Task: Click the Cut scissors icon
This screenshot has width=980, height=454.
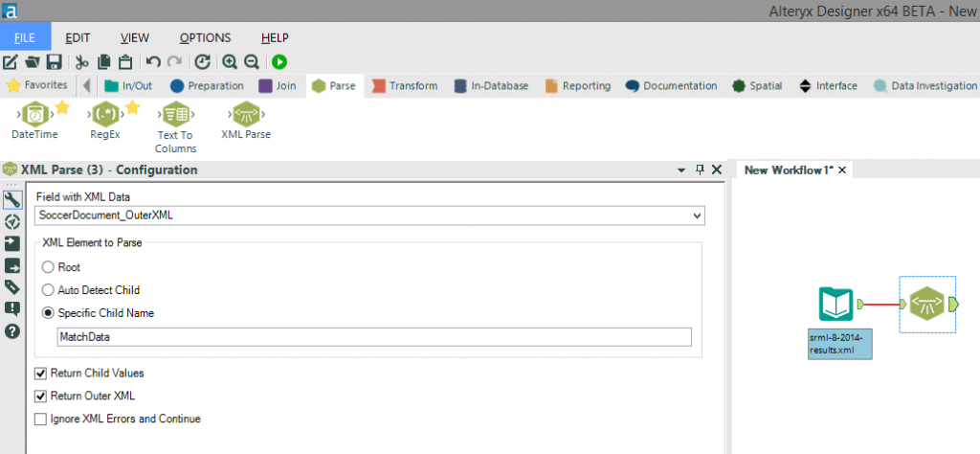Action: tap(82, 62)
